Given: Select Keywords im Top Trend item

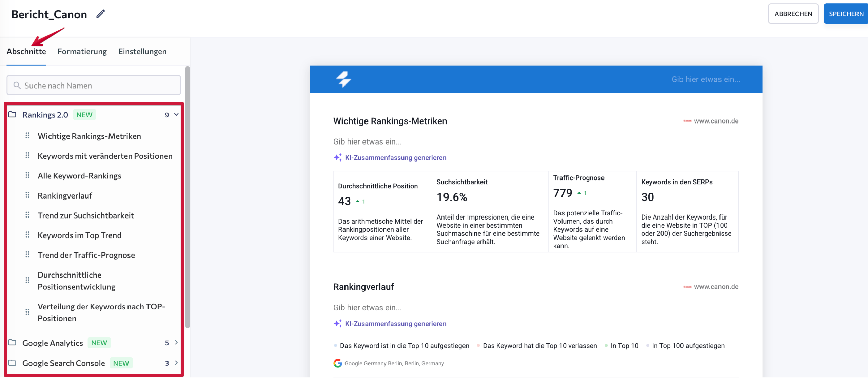Looking at the screenshot, I should (x=79, y=235).
